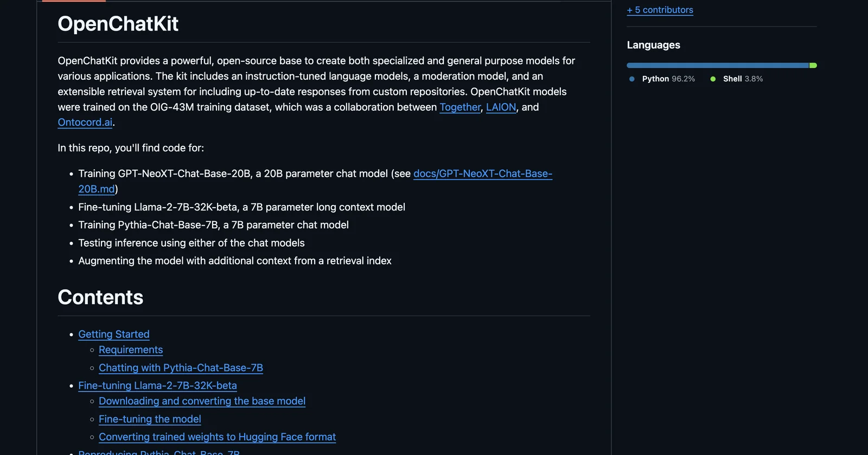Jump to 'Fine-tuning Llama-2-7B-32K-beta' contents link
The width and height of the screenshot is (868, 455).
pyautogui.click(x=157, y=386)
